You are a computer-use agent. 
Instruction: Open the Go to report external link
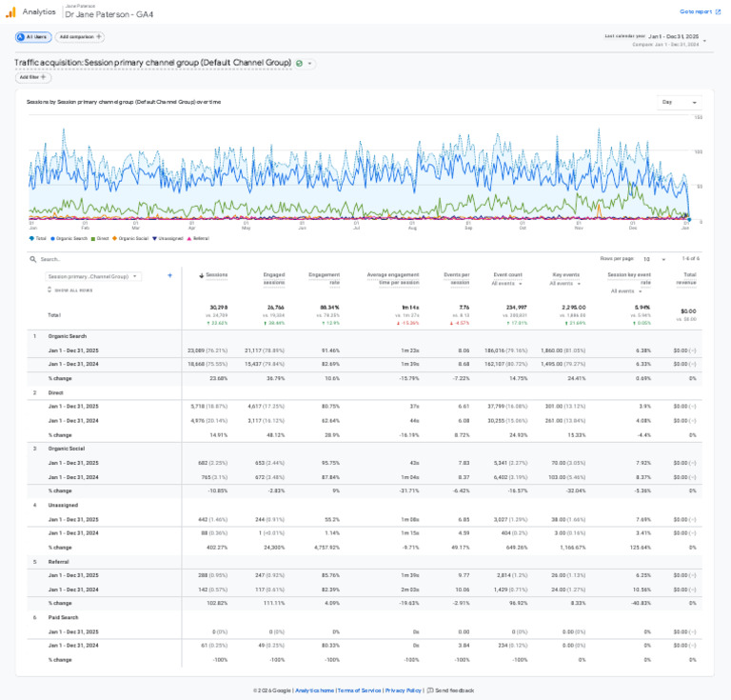pos(700,11)
